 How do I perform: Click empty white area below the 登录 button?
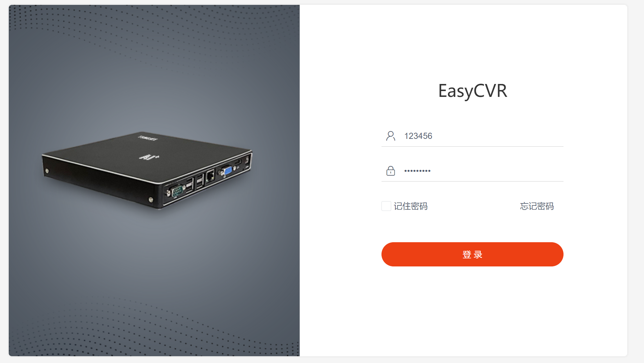472,310
